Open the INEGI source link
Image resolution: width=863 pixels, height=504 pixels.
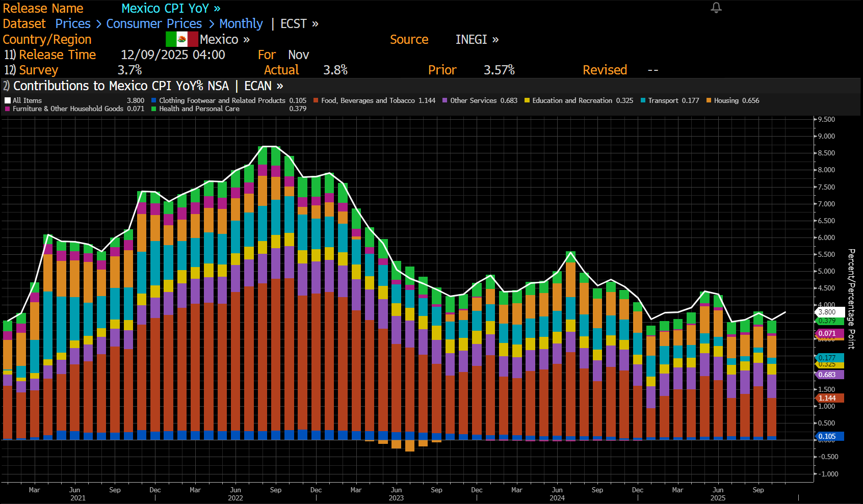pos(477,39)
